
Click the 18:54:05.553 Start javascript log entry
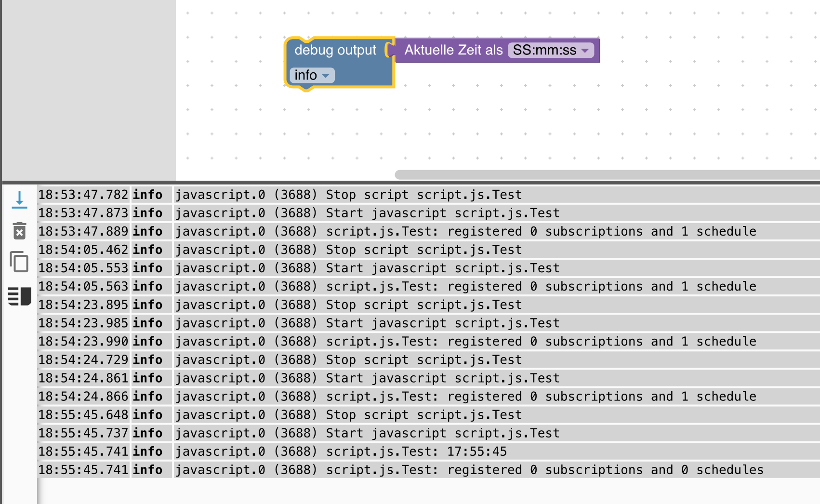point(429,268)
